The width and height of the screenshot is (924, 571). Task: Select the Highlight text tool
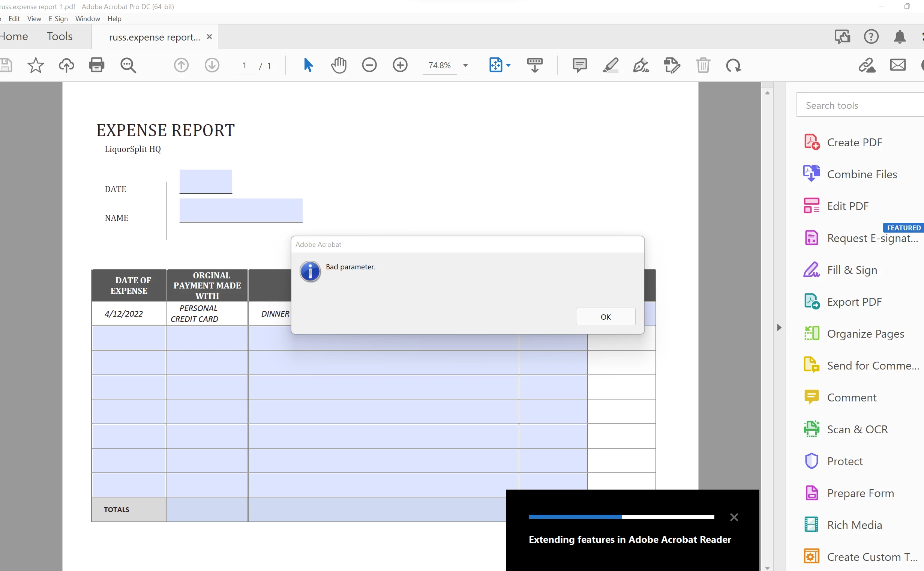pyautogui.click(x=610, y=65)
